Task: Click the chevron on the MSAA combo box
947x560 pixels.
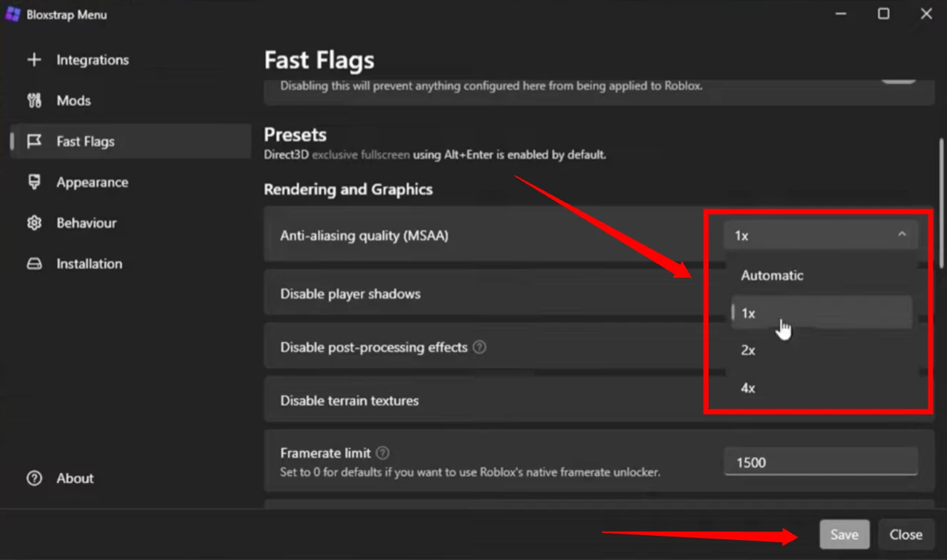Action: click(902, 234)
